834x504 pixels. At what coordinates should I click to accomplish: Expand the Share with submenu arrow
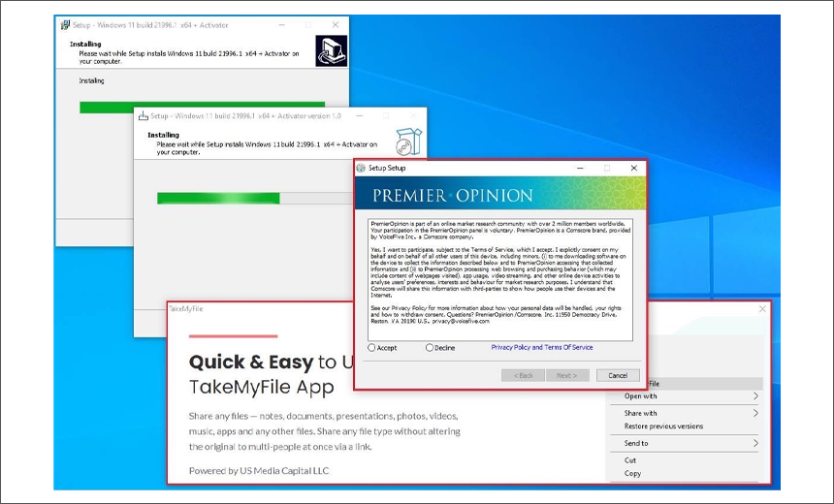pos(755,413)
